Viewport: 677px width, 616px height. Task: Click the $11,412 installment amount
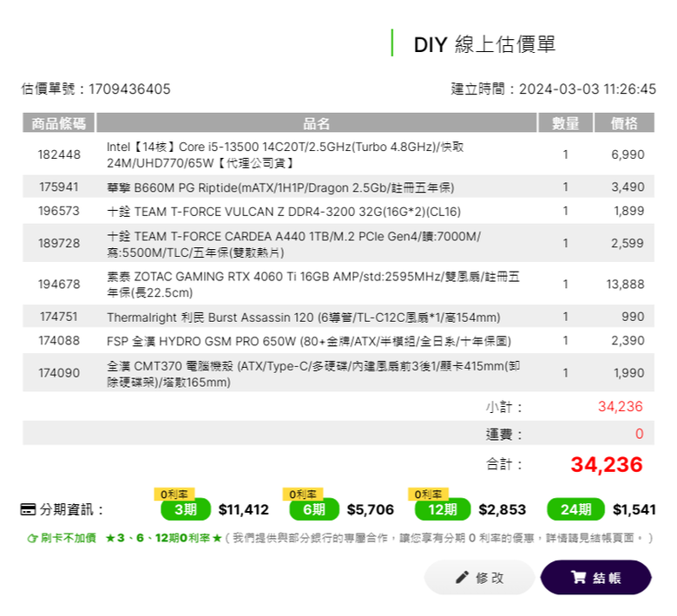(244, 509)
